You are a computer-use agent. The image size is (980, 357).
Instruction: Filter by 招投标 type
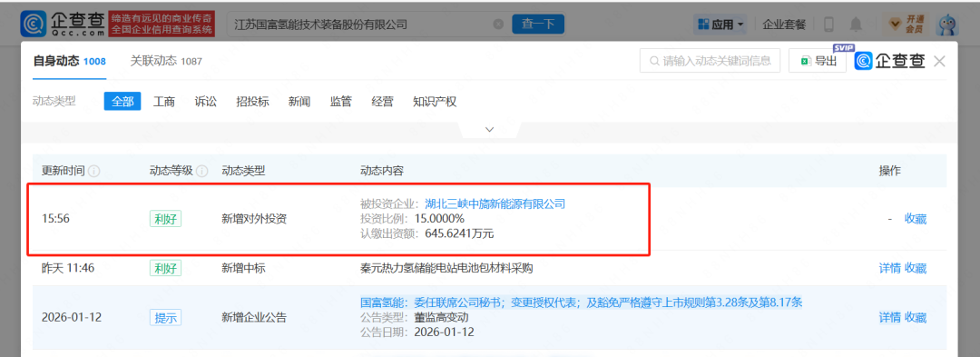(x=252, y=101)
